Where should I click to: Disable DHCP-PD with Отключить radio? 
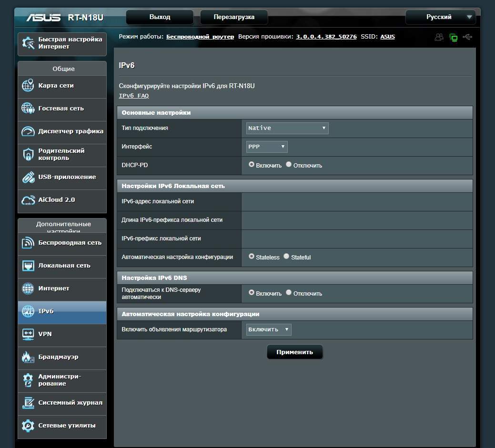coord(289,164)
